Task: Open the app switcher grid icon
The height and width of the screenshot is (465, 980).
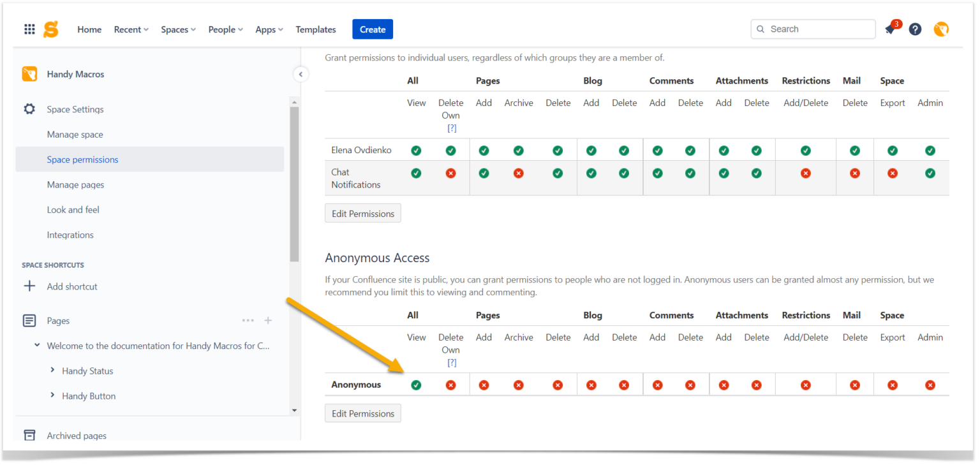Action: coord(29,29)
